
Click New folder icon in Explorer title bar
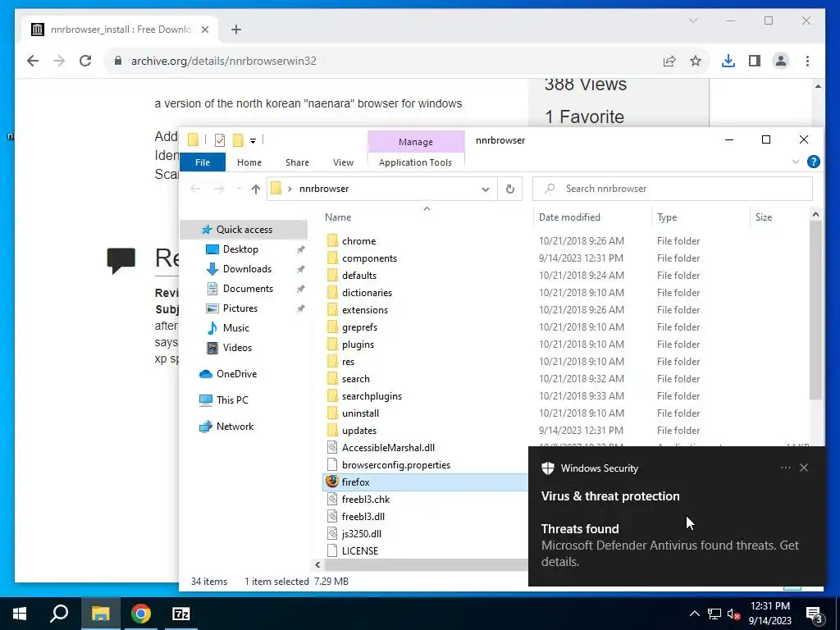(x=238, y=140)
